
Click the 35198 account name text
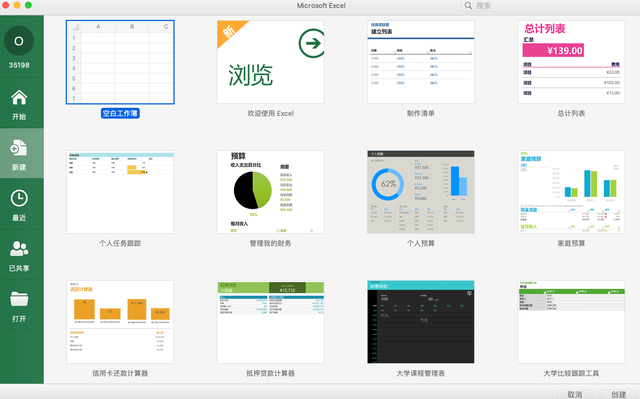(19, 65)
